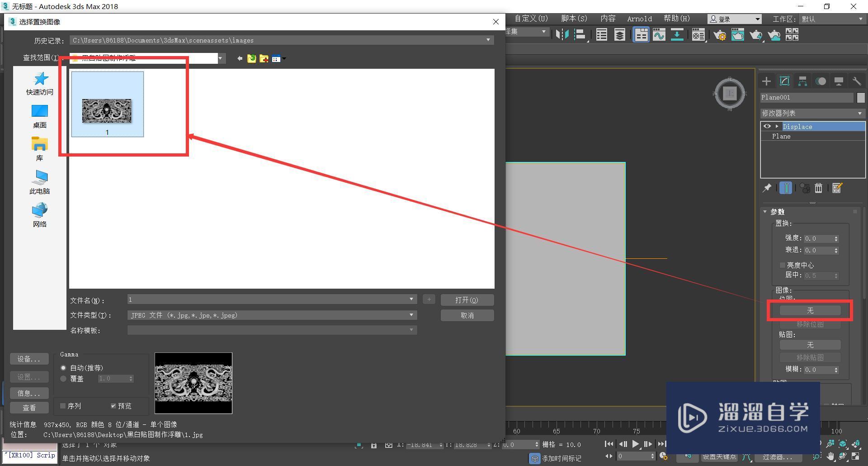Click Render in Cloud teapot icon
Image resolution: width=868 pixels, height=466 pixels.
[774, 34]
